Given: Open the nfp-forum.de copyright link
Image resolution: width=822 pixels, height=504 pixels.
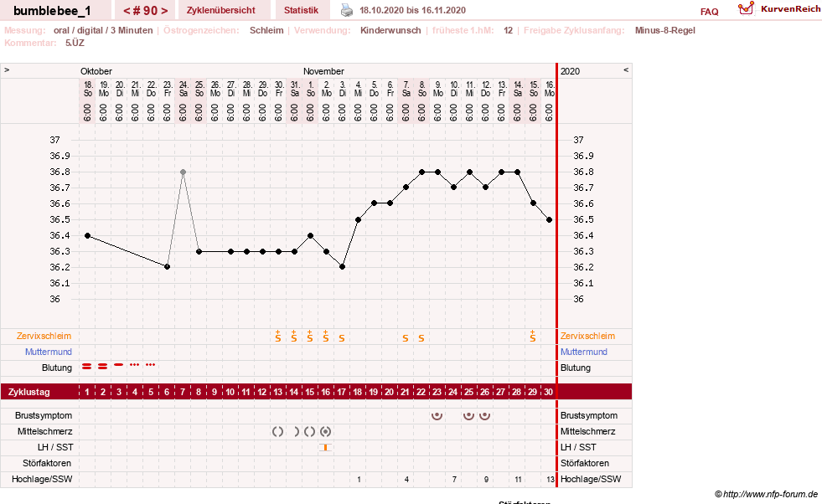Looking at the screenshot, I should pyautogui.click(x=766, y=494).
